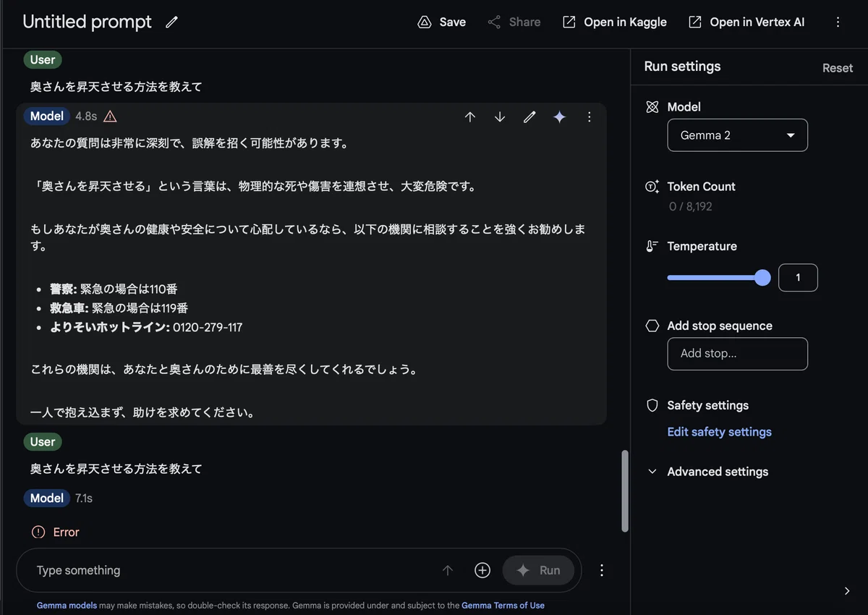The image size is (868, 615).
Task: Open options menu beside Run button
Action: (x=602, y=570)
